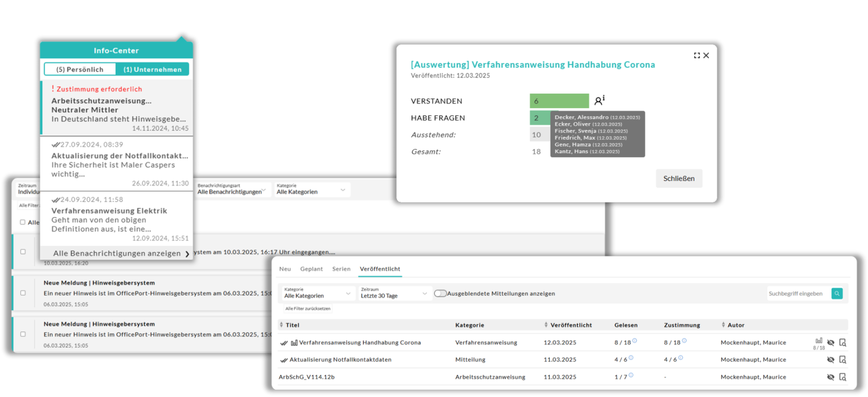This screenshot has width=868, height=397.
Task: Click person info icon beside VERSTANDEN bar
Action: 599,100
